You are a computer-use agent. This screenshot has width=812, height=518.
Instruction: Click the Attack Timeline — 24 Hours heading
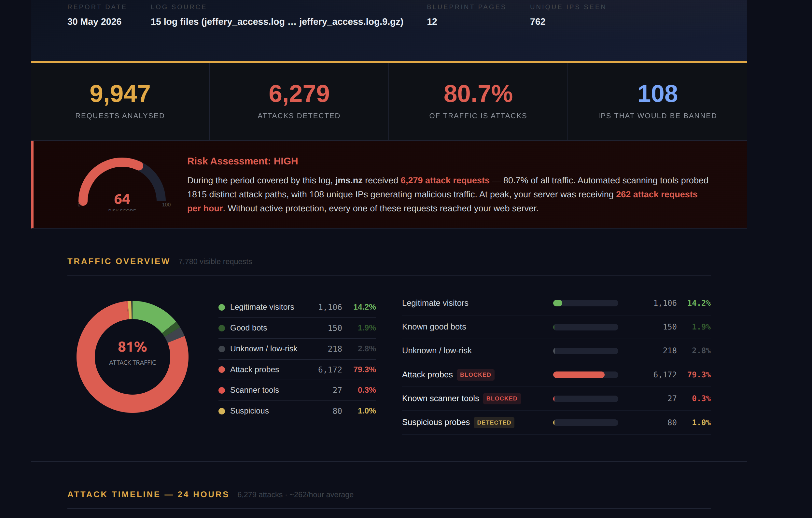(x=148, y=494)
